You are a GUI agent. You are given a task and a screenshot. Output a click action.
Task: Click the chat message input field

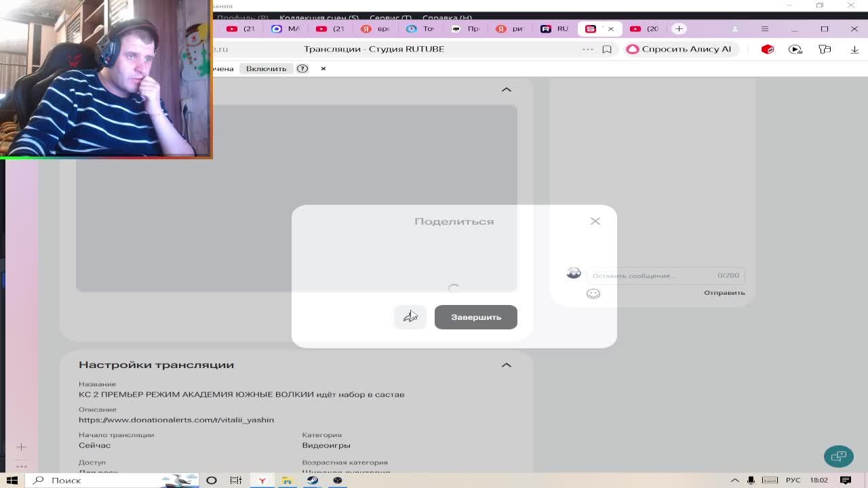665,275
